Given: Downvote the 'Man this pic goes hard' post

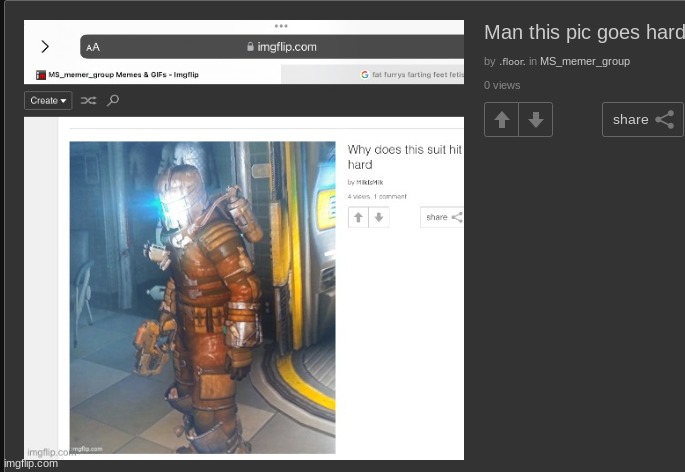Looking at the screenshot, I should point(536,120).
